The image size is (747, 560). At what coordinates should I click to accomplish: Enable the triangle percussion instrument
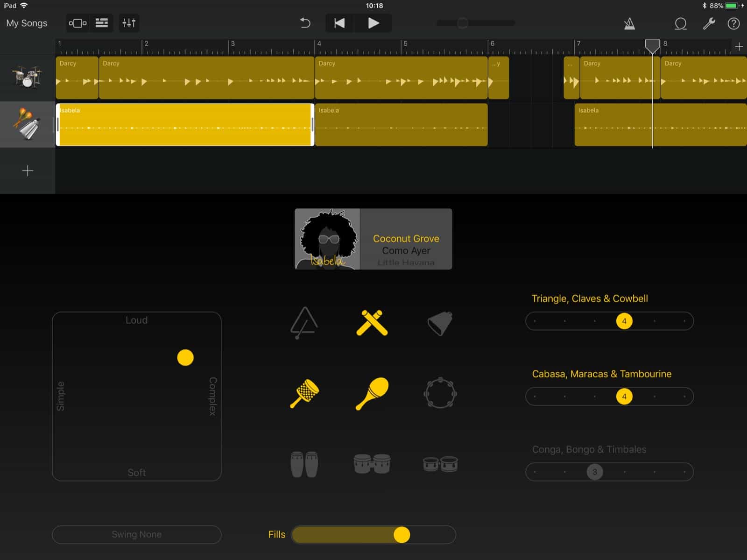coord(304,323)
